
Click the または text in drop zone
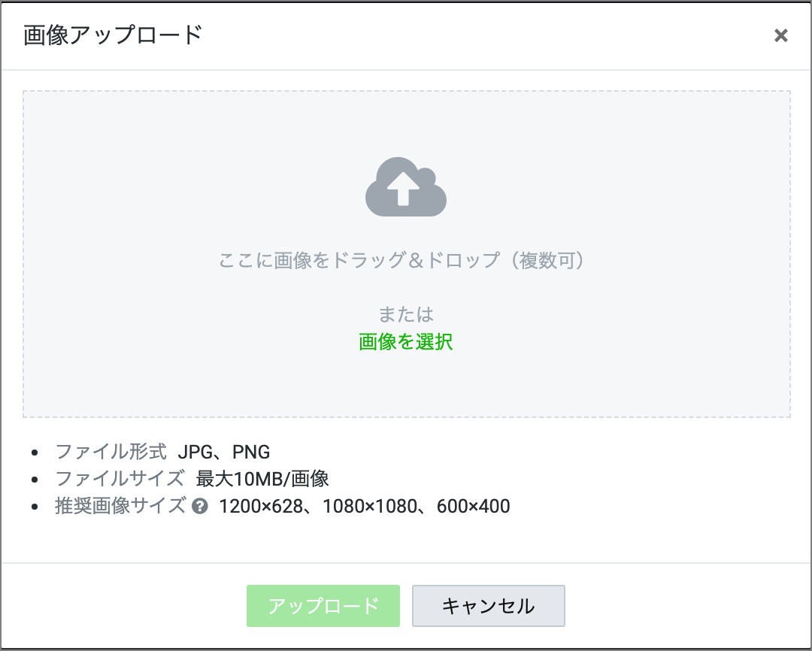(406, 314)
